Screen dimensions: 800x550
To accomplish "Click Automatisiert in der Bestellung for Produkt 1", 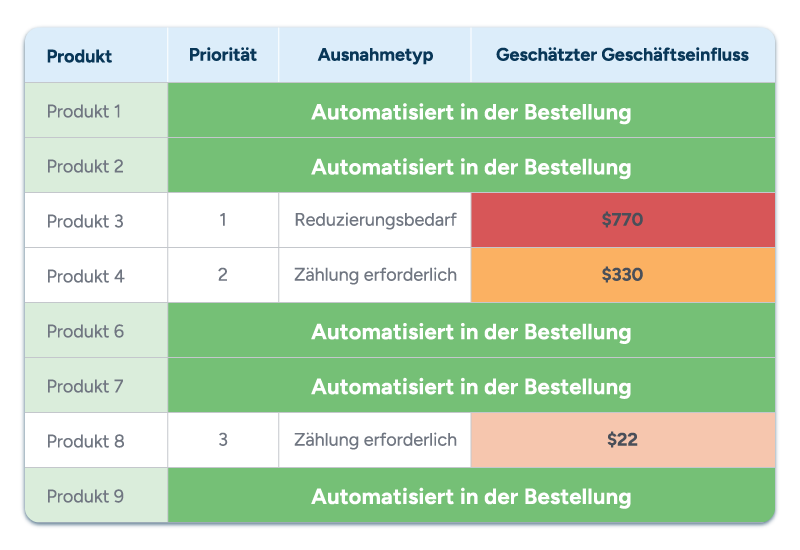I will click(471, 111).
